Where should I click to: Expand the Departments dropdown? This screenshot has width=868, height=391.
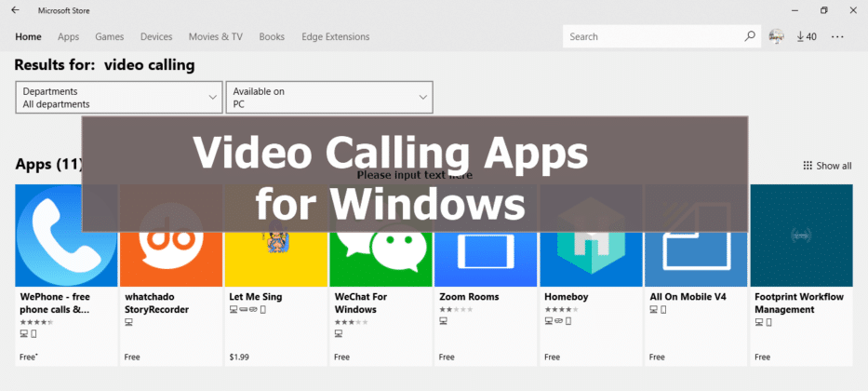click(x=119, y=98)
